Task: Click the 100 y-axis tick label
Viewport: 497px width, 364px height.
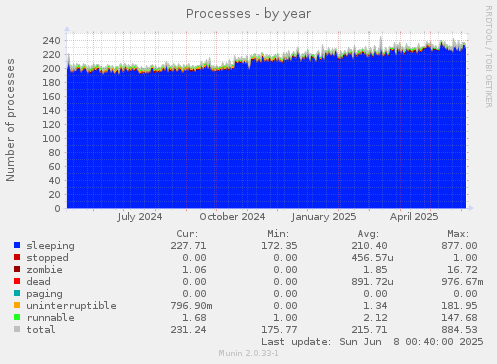Action: 51,139
